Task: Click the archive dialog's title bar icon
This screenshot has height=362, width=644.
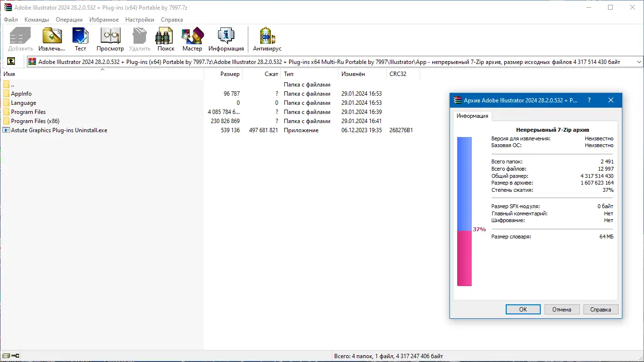Action: pos(457,100)
